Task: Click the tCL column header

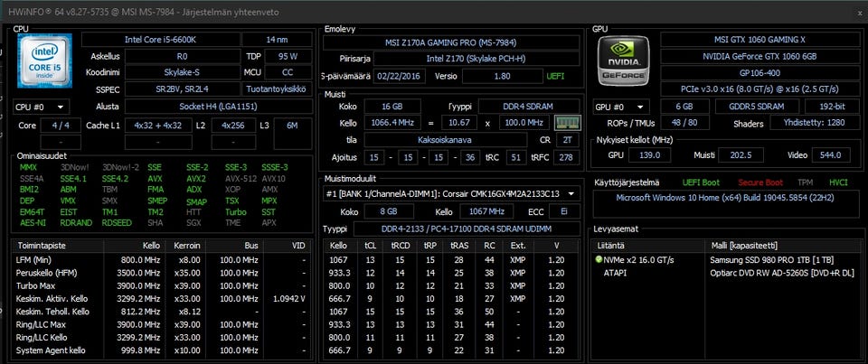Action: click(371, 245)
